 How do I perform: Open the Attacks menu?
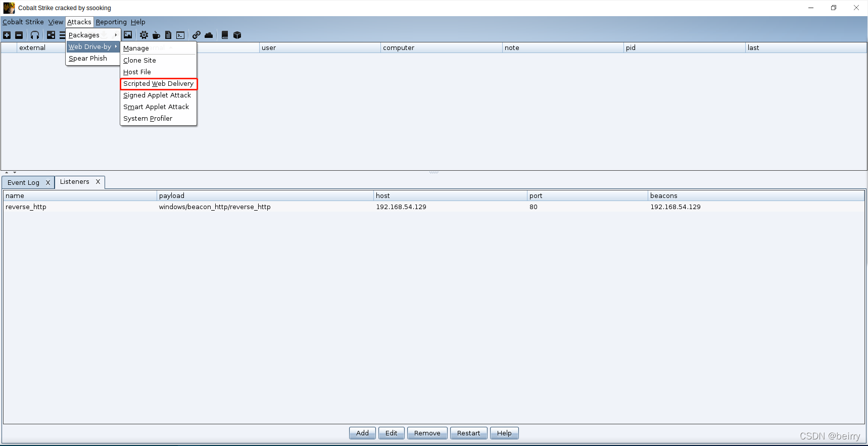click(x=79, y=22)
